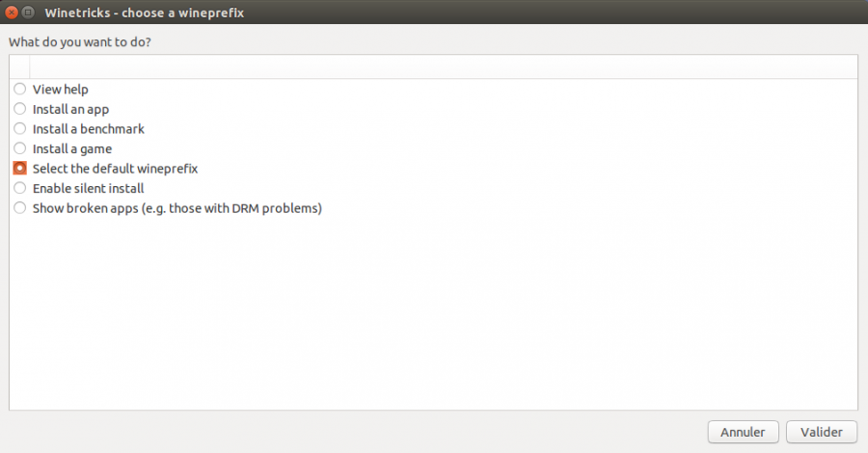Screen dimensions: 868x453
Task: Click the "View help" label text
Action: coord(61,89)
